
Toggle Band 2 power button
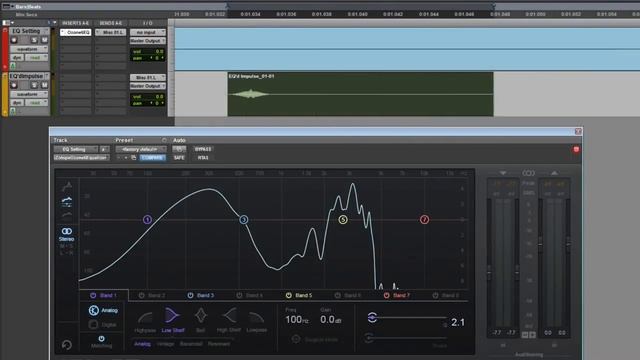tap(142, 295)
